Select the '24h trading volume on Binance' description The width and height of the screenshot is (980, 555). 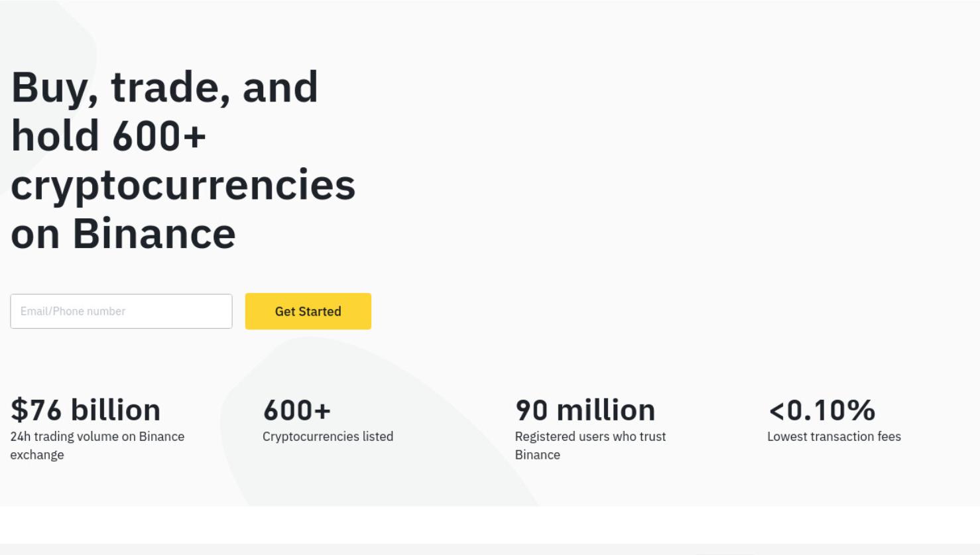click(97, 436)
